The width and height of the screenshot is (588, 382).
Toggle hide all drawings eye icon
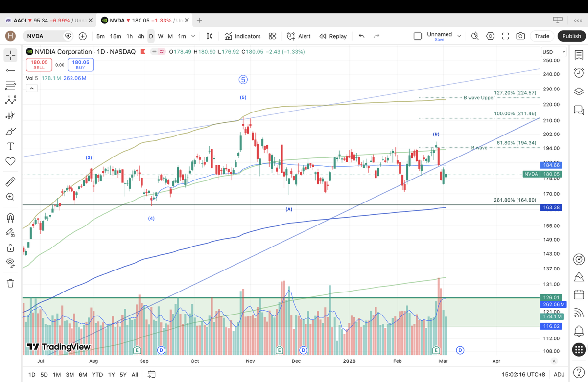[10, 263]
